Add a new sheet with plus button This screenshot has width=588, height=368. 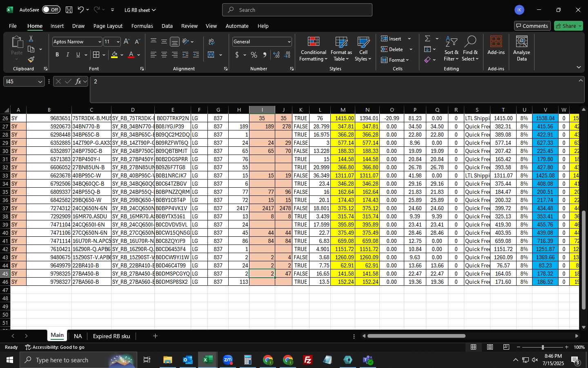155,336
